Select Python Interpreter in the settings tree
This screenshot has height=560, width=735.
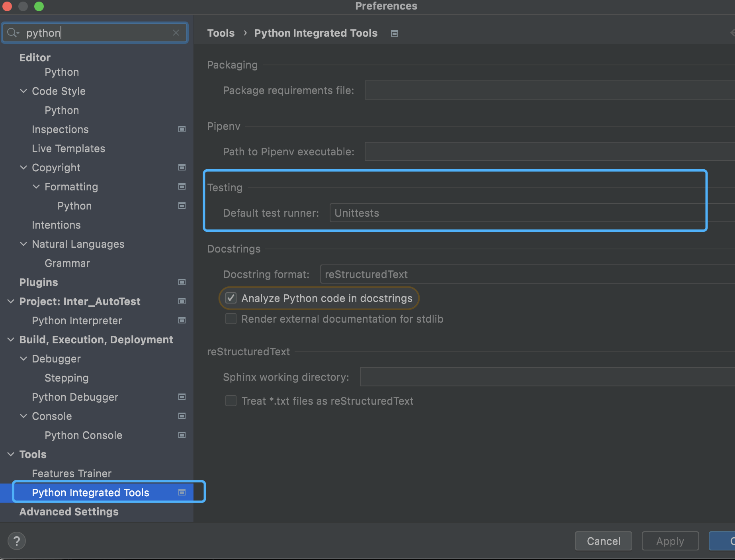tap(77, 320)
